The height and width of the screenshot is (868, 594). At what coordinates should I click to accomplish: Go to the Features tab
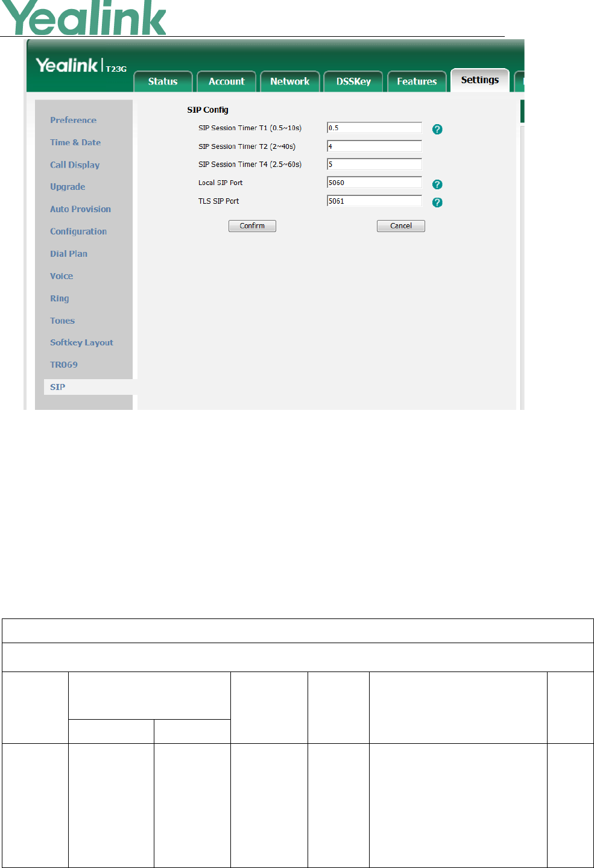coord(417,81)
